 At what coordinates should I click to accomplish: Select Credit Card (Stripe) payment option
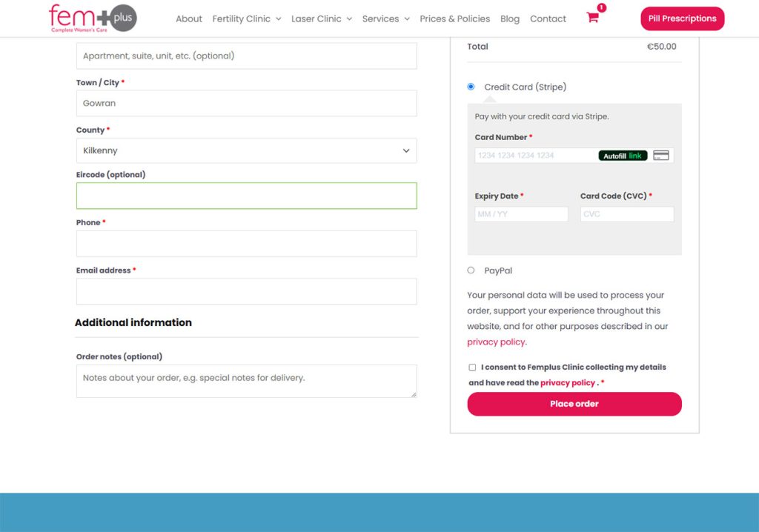(471, 87)
